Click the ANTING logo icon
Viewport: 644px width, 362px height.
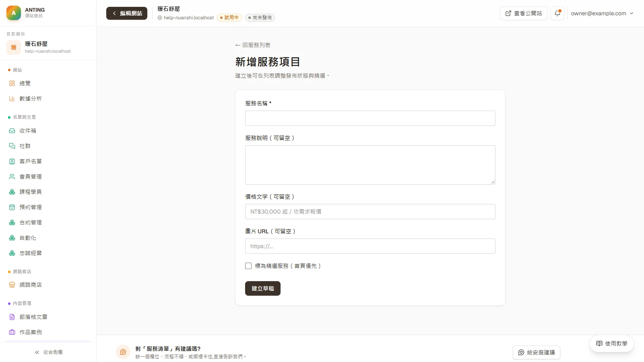[x=14, y=13]
